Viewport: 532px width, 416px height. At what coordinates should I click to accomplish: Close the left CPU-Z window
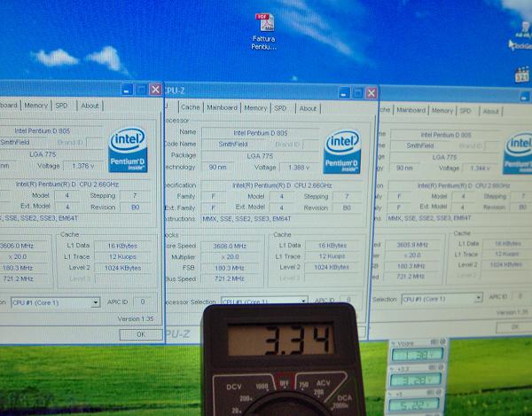pos(155,90)
